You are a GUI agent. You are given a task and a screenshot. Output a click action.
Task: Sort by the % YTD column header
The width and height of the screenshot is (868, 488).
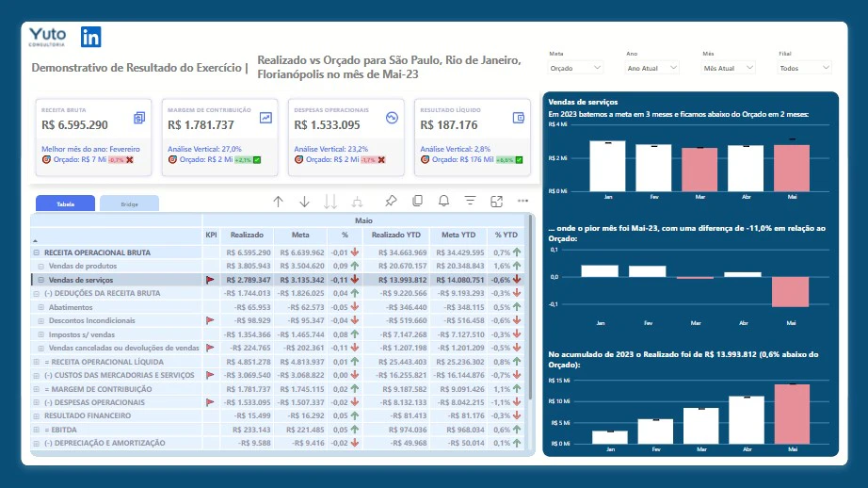pos(506,235)
